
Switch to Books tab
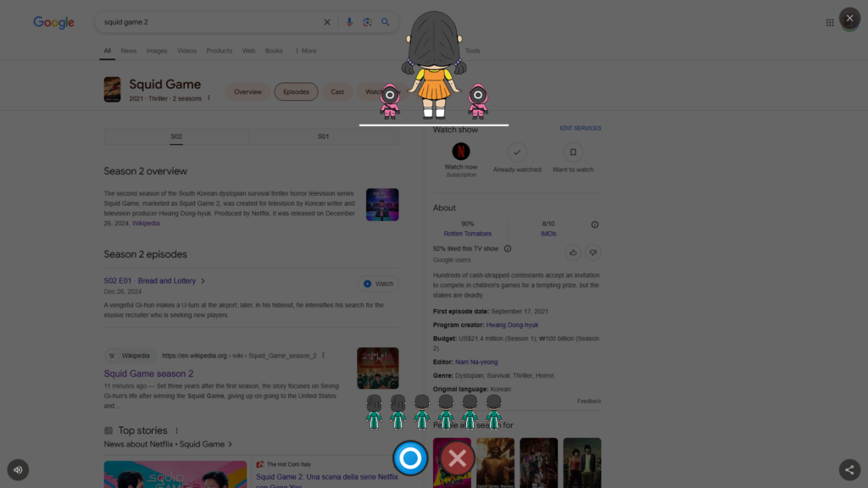274,51
